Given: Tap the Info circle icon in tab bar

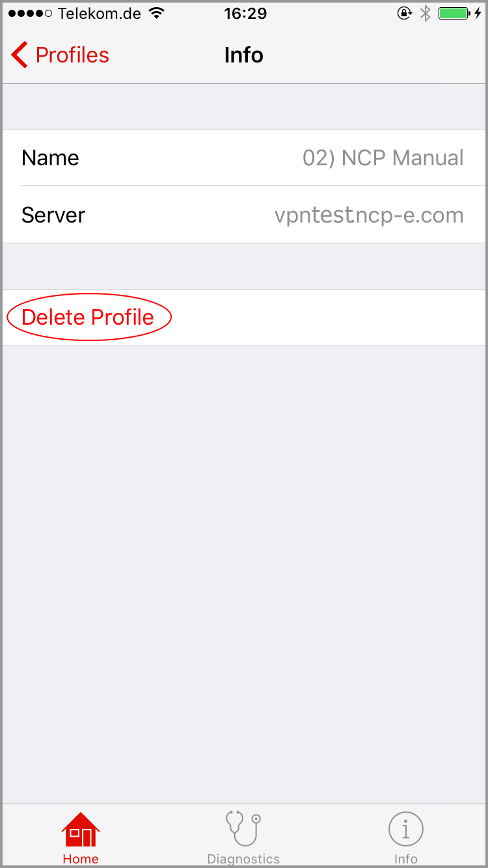Looking at the screenshot, I should (x=406, y=830).
